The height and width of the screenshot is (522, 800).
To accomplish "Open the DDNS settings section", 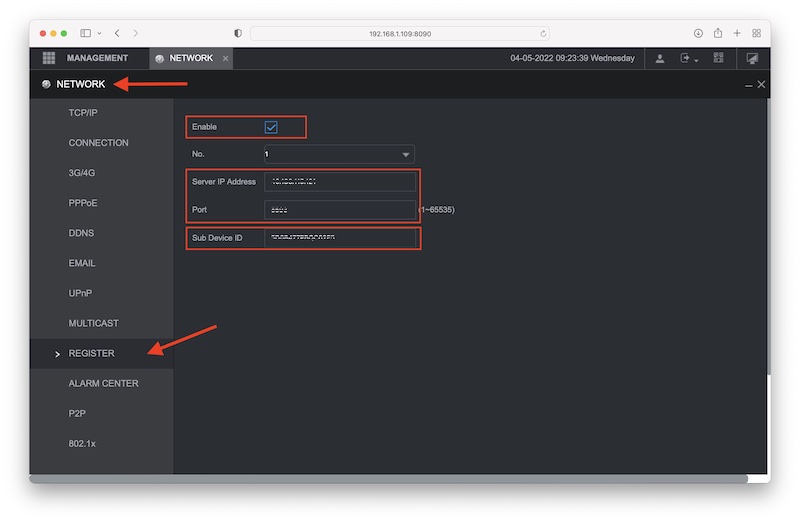I will point(82,233).
